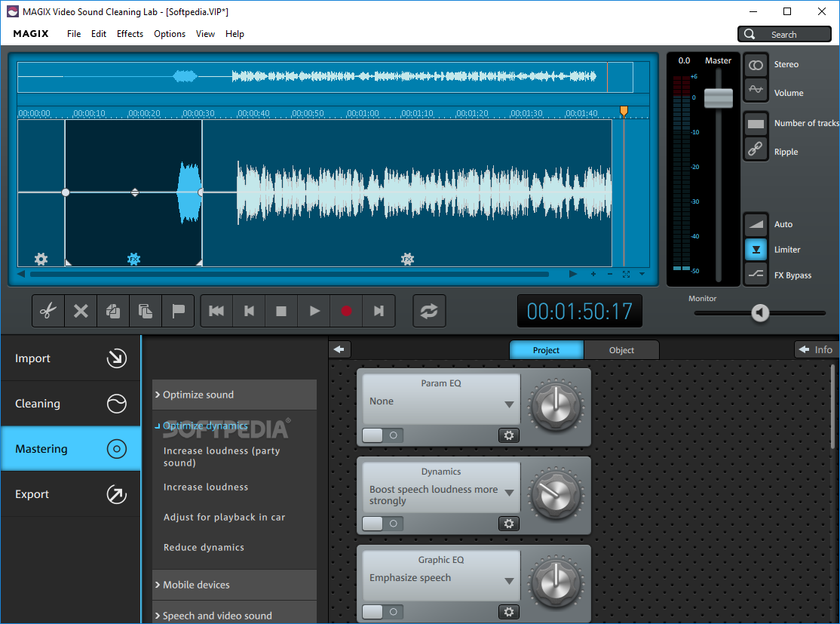Toggle Graphic EQ on/off switch

tap(382, 612)
